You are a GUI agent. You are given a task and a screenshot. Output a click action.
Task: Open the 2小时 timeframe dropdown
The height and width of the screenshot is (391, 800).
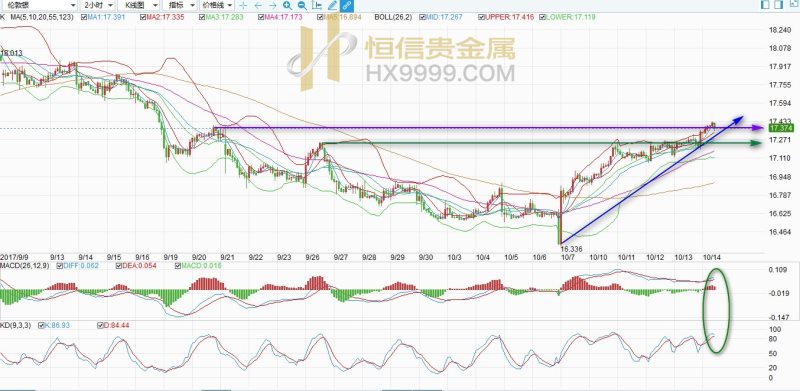[x=97, y=6]
